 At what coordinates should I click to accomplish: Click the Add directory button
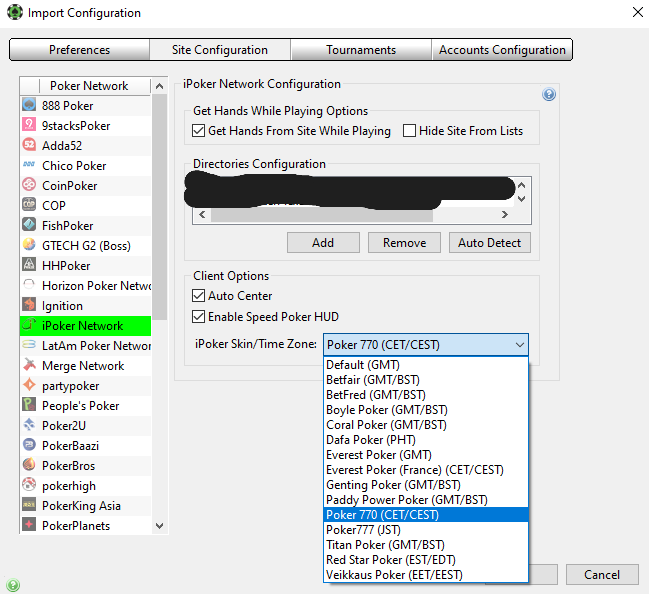[x=323, y=243]
